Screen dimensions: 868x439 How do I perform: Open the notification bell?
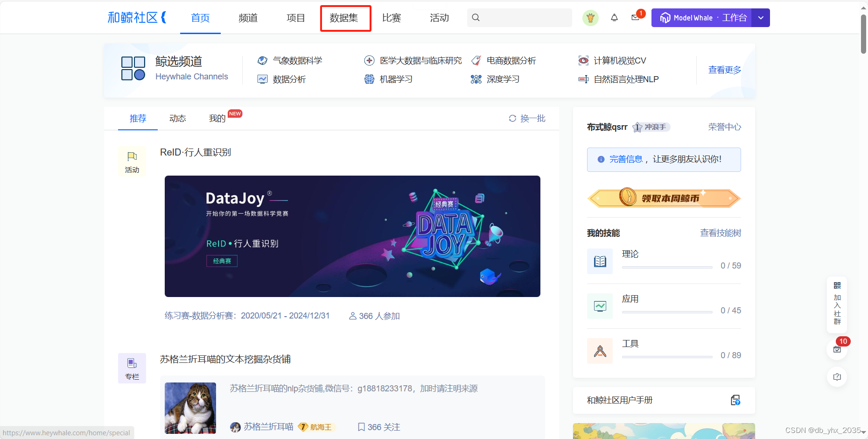click(614, 18)
